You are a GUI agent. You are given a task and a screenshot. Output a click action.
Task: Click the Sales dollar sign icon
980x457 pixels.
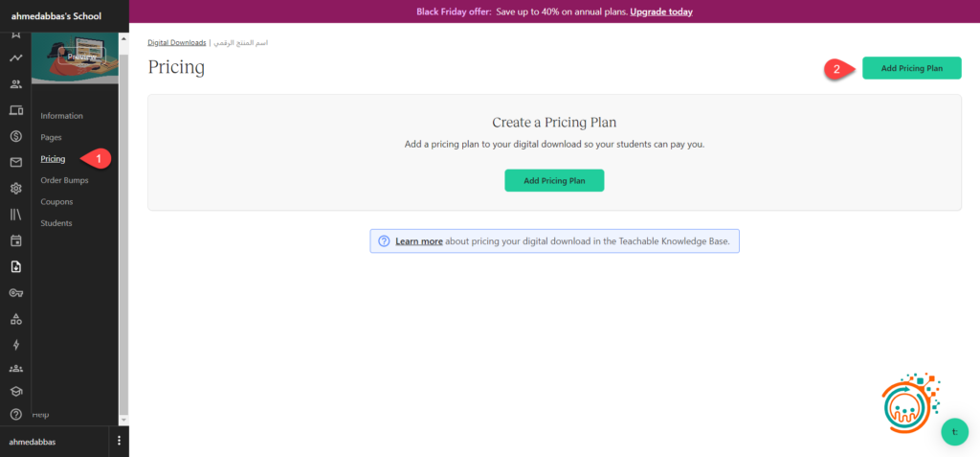(16, 136)
